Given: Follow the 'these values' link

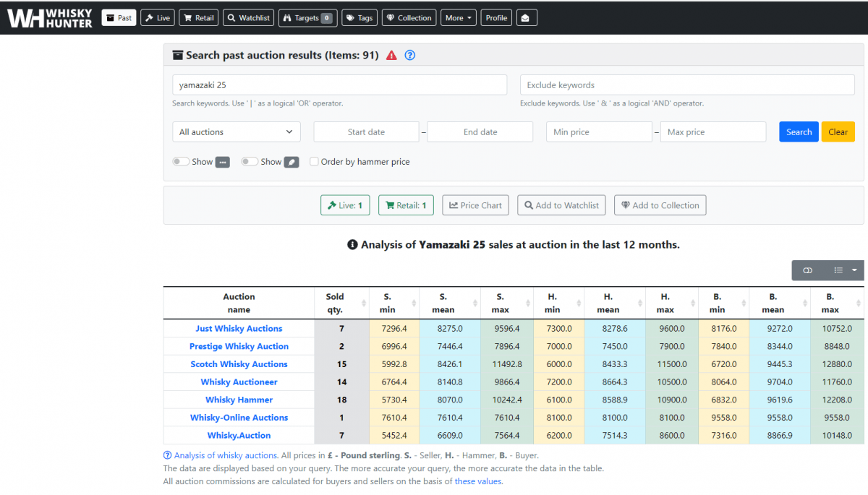Looking at the screenshot, I should (477, 481).
